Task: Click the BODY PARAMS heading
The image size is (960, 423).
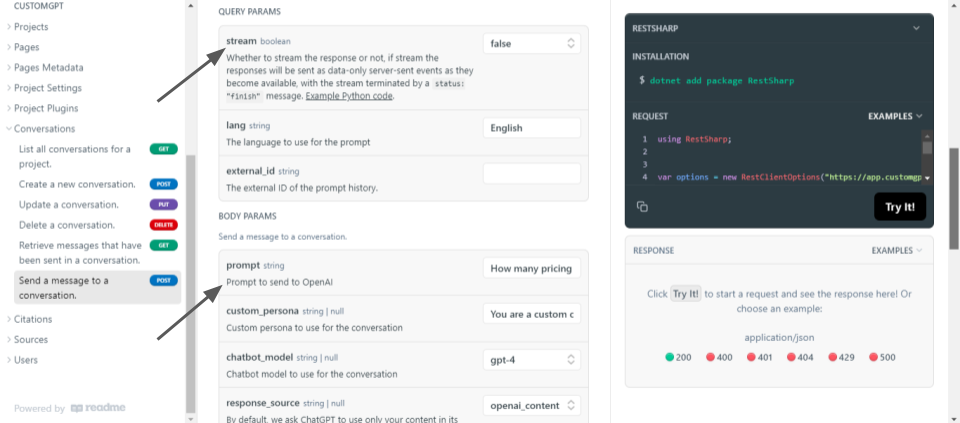Action: tap(248, 216)
